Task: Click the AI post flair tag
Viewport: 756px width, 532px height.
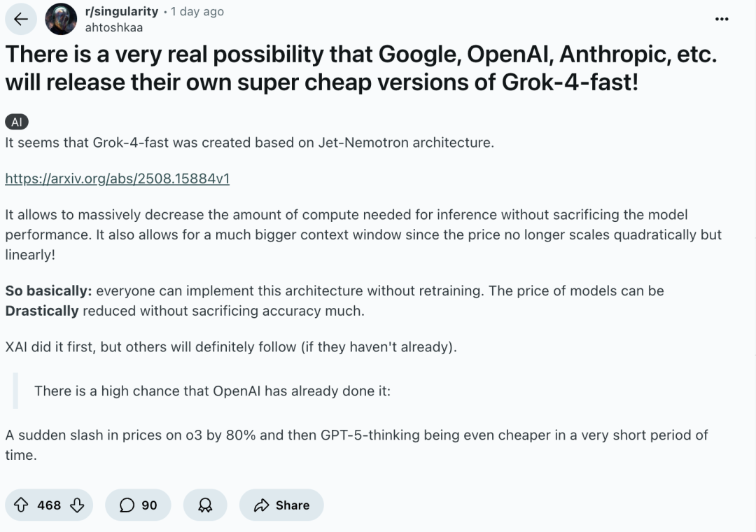Action: click(17, 122)
